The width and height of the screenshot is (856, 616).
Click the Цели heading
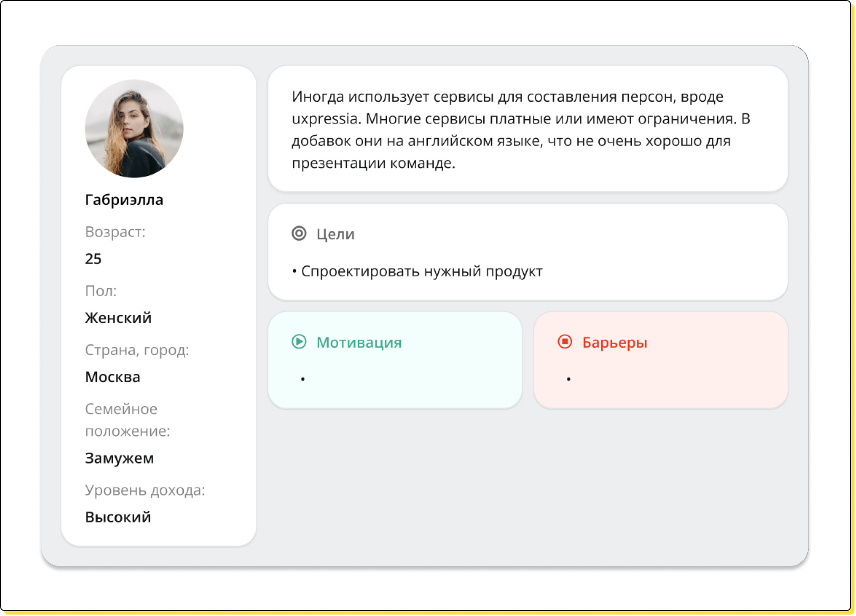(335, 234)
